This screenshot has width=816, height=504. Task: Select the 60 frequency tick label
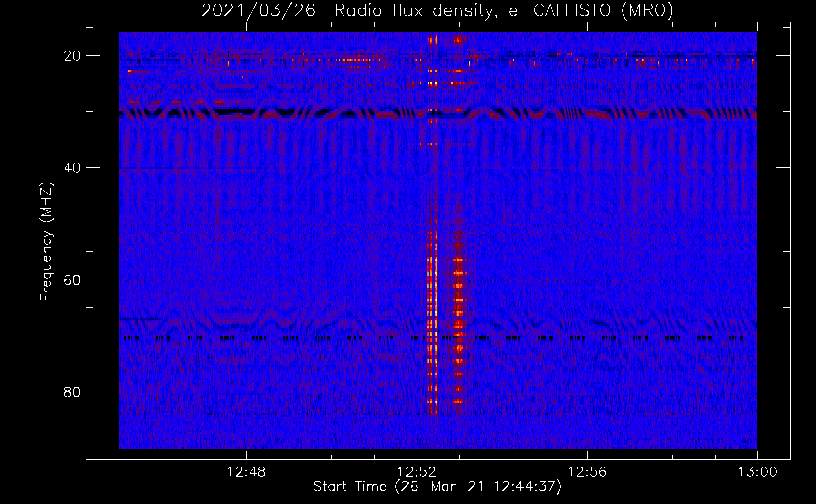tap(72, 280)
